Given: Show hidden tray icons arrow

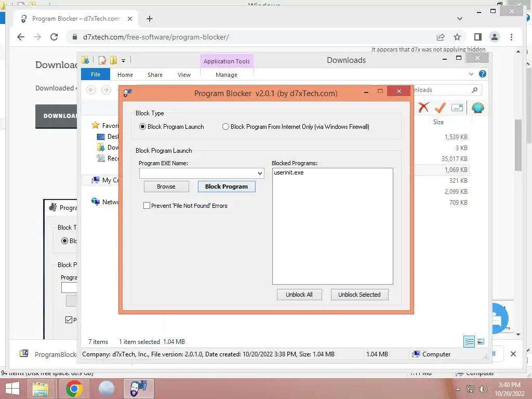Looking at the screenshot, I should click(x=458, y=389).
